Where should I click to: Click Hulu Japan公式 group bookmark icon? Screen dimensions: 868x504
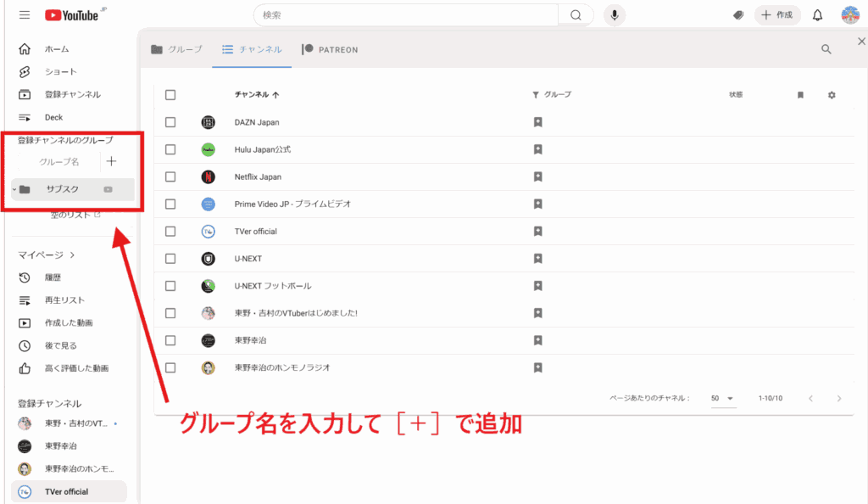tap(537, 149)
